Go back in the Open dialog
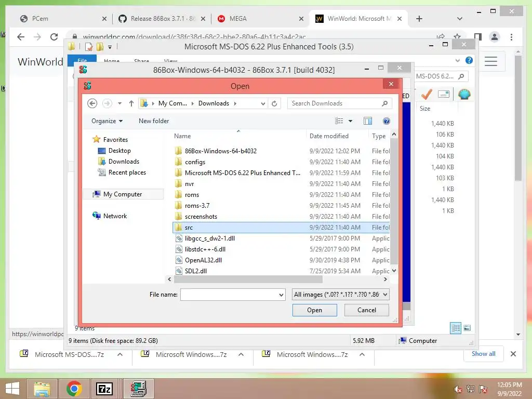The width and height of the screenshot is (532, 399). 92,103
